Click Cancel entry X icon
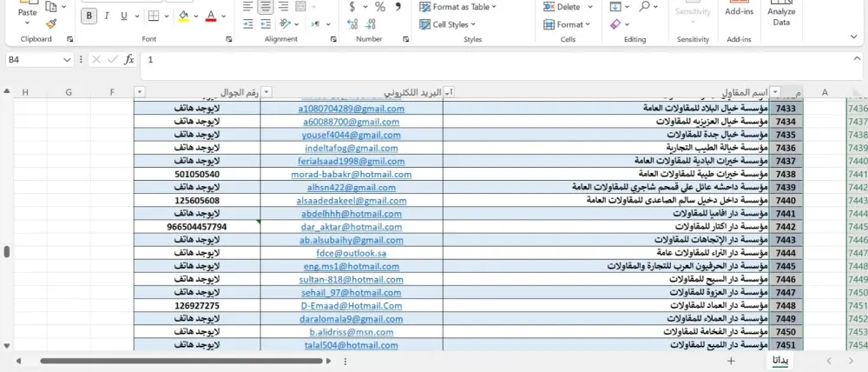Image resolution: width=868 pixels, height=372 pixels. (96, 59)
